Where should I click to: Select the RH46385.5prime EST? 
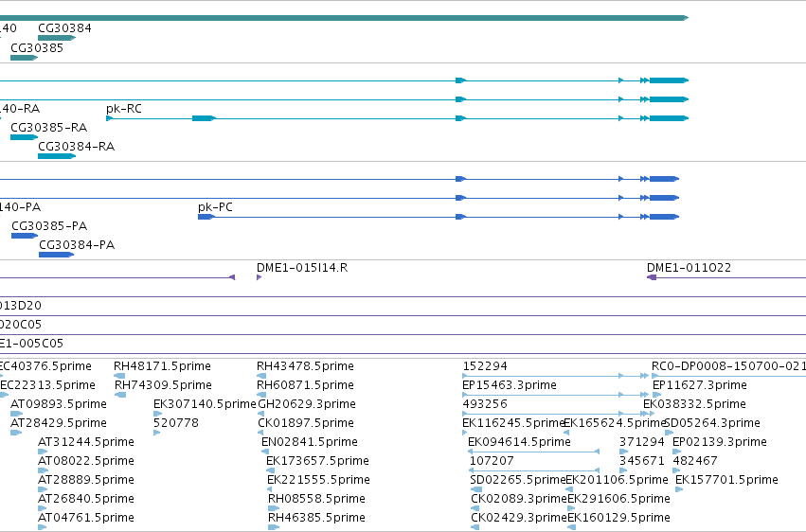(x=274, y=527)
